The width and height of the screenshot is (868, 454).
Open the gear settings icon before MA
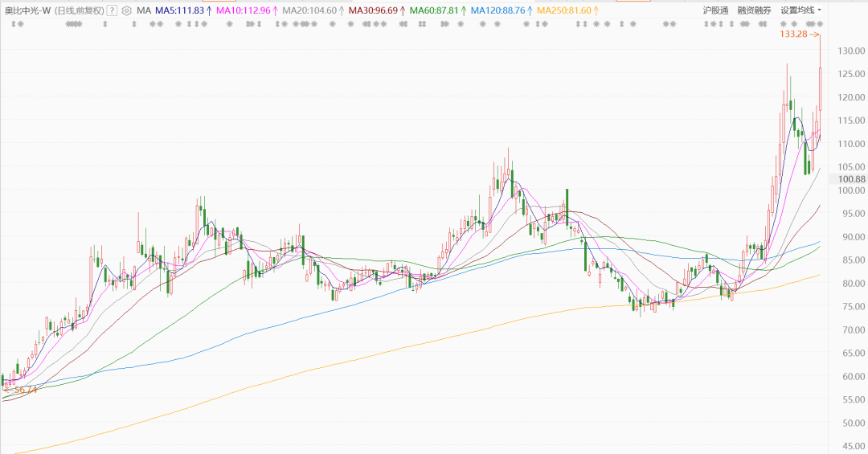pos(127,10)
